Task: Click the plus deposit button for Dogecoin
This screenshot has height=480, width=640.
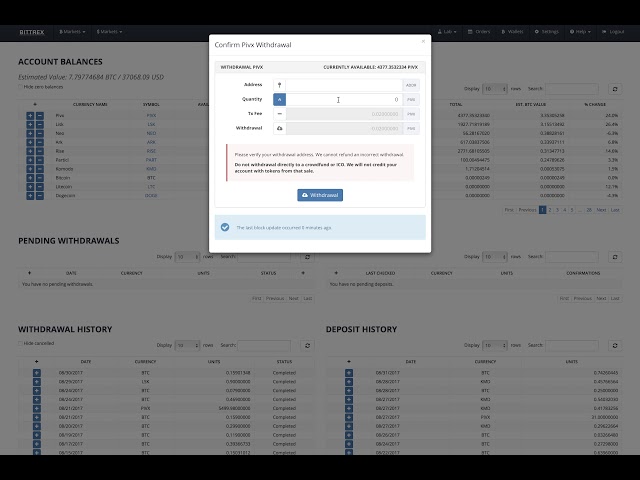Action: click(x=30, y=196)
